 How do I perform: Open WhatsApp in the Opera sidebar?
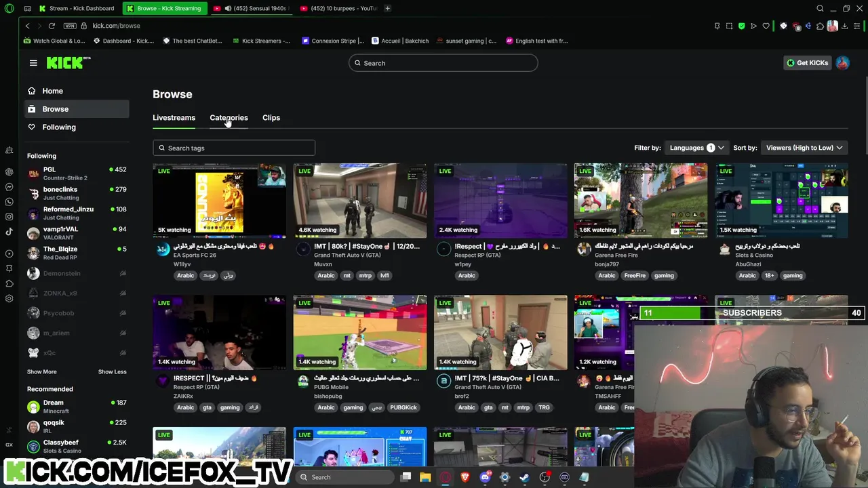pyautogui.click(x=9, y=202)
